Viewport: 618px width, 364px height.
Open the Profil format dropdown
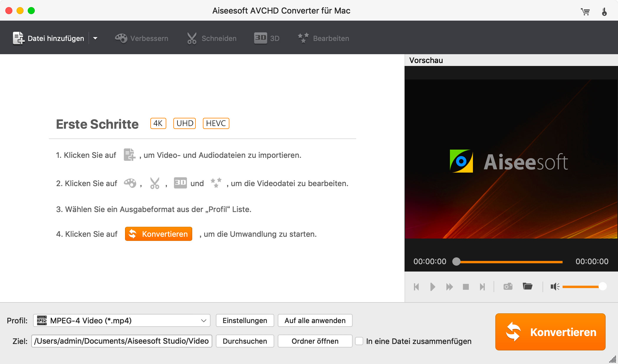click(122, 320)
